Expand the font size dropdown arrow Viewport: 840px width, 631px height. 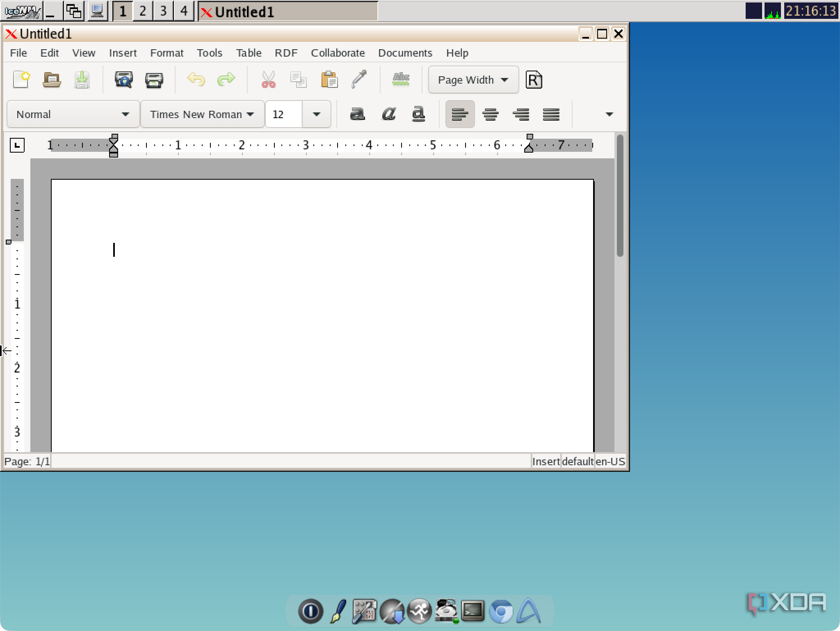coord(316,114)
